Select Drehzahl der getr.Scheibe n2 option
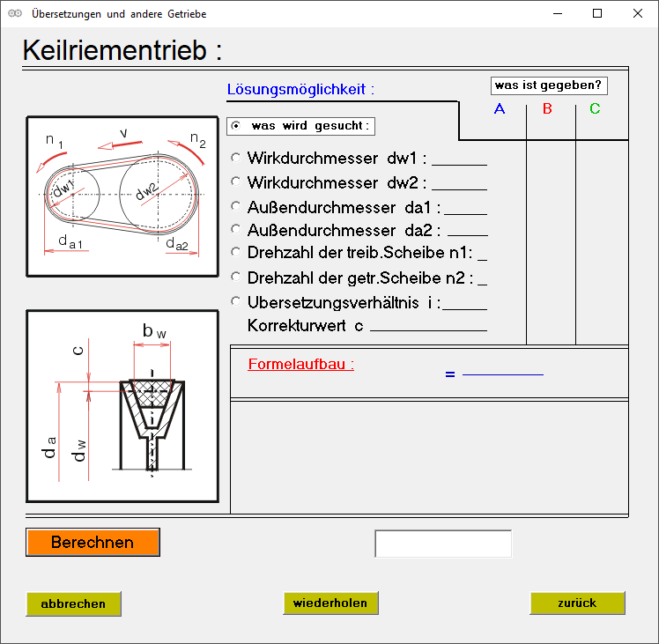The width and height of the screenshot is (659, 644). 235,277
